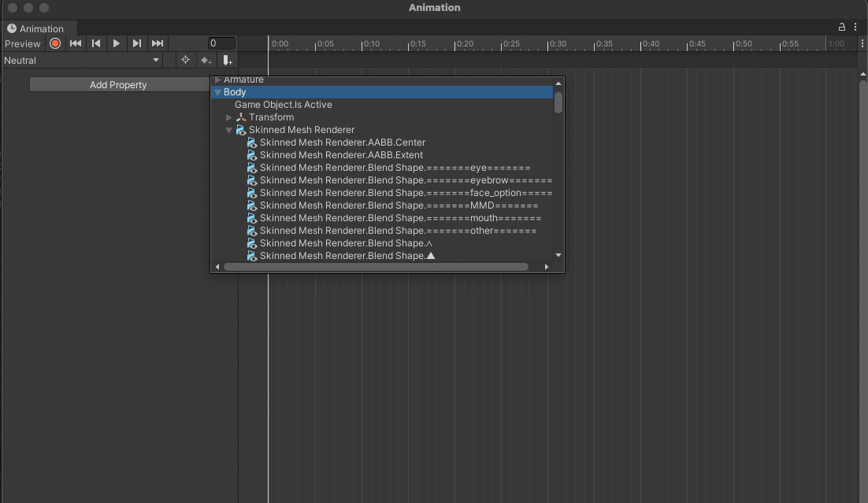The image size is (868, 503).
Task: Click the property list up arrow
Action: click(558, 83)
